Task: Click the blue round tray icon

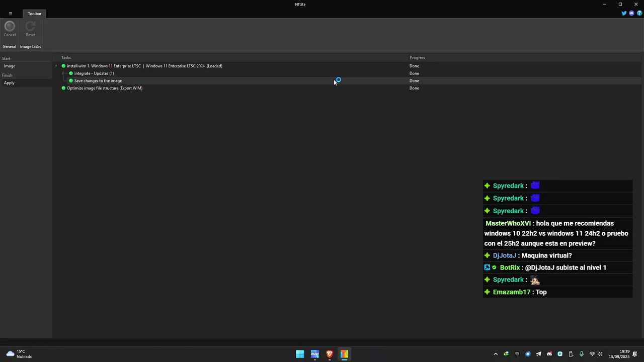Action: point(528,354)
